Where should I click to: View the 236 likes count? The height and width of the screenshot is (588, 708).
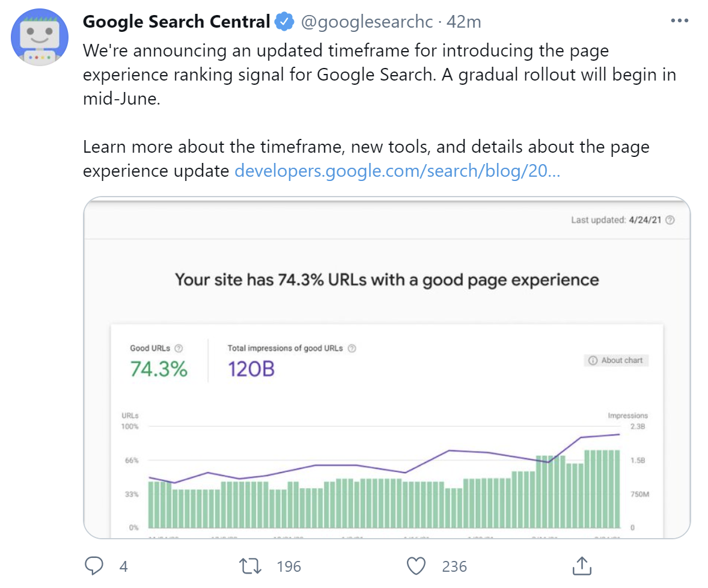click(x=454, y=565)
